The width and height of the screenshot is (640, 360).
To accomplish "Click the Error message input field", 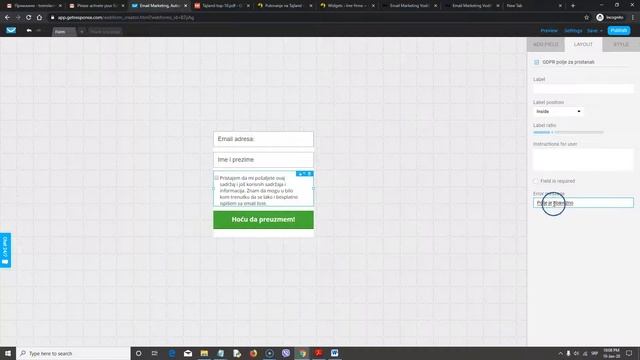I will coord(583,202).
